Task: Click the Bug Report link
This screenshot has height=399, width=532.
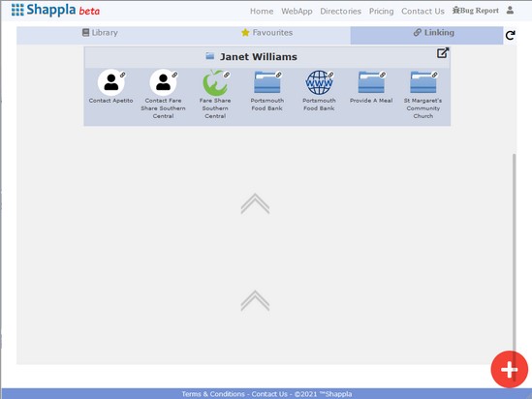Action: [x=476, y=11]
